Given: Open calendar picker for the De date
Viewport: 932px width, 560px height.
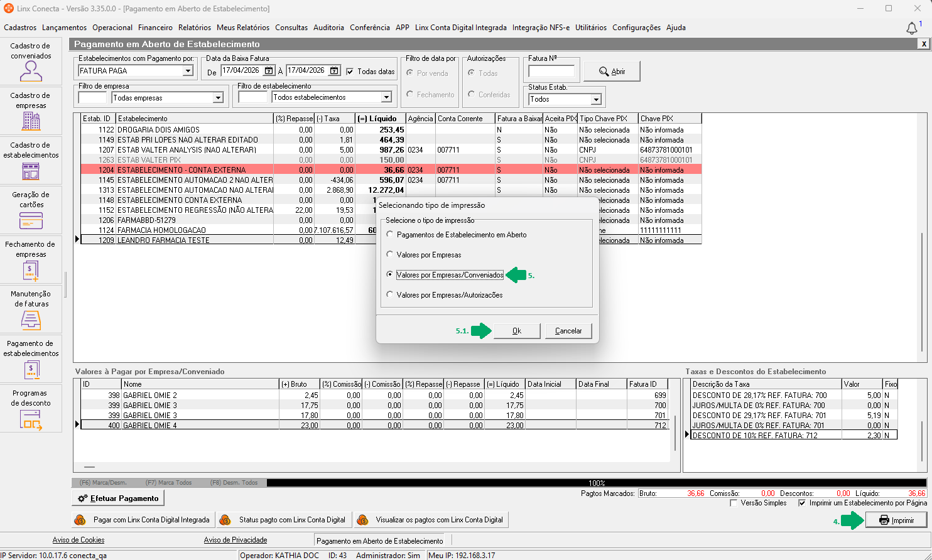Looking at the screenshot, I should [269, 71].
